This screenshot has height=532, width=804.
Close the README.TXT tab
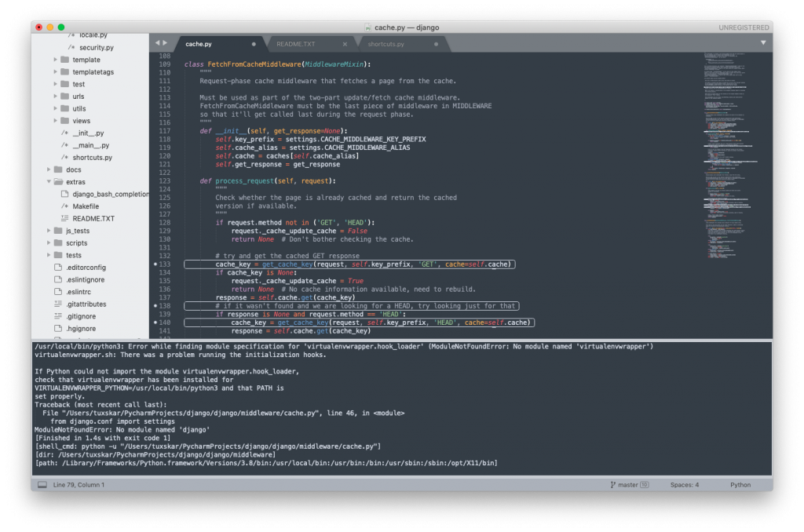pyautogui.click(x=345, y=44)
